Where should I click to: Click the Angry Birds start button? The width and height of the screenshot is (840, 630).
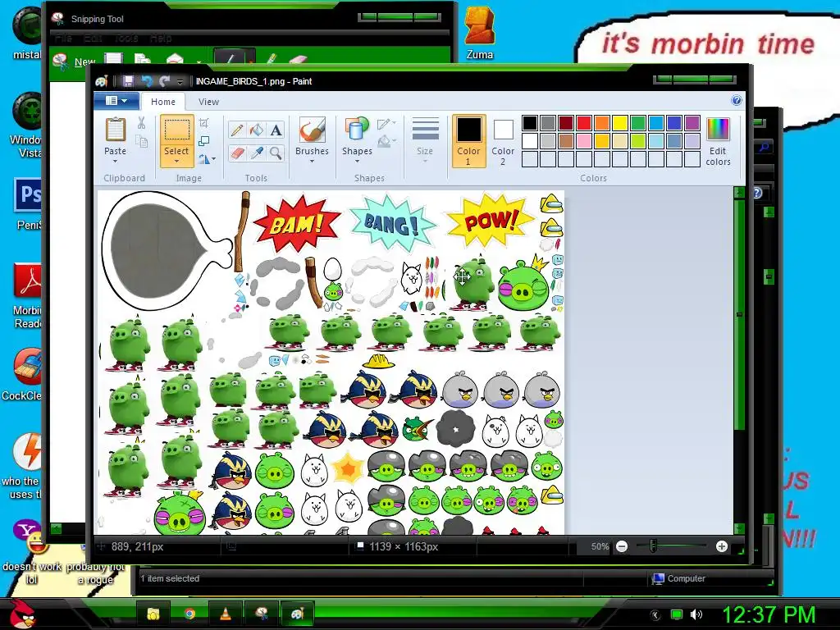(22, 614)
